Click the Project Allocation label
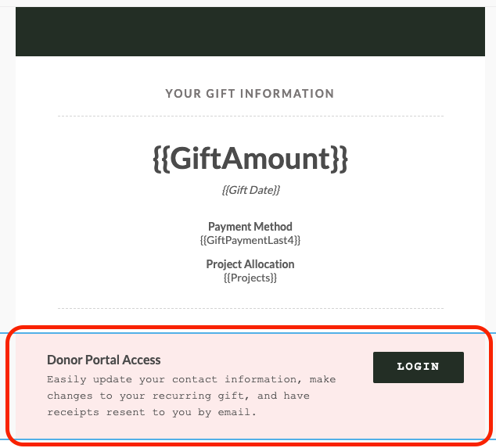The image size is (496, 448). (x=250, y=264)
